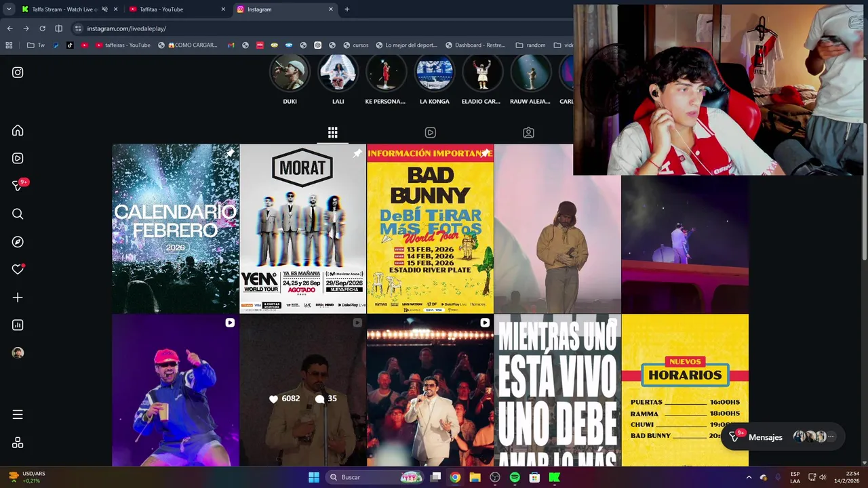868x488 pixels.
Task: Create a new post with plus icon
Action: point(18,298)
